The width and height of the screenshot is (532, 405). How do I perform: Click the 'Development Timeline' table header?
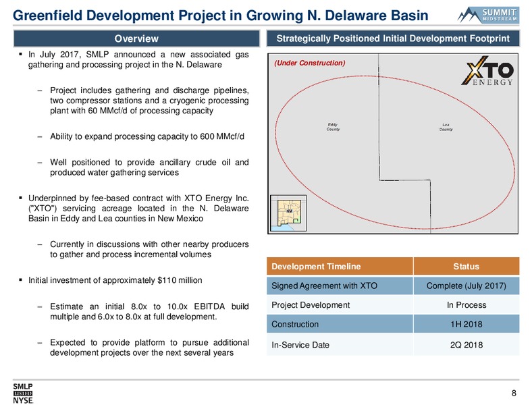pos(340,266)
